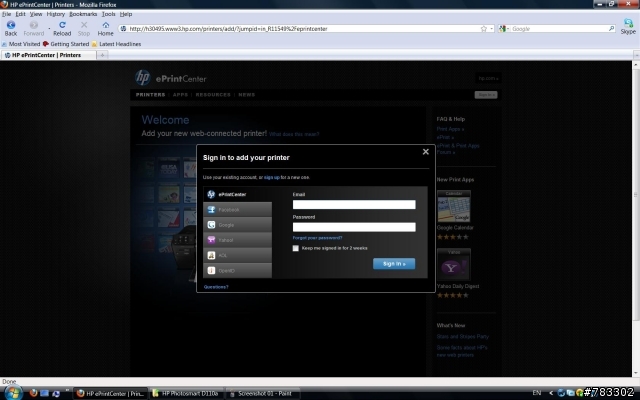Open the Windows Start orb

13,393
